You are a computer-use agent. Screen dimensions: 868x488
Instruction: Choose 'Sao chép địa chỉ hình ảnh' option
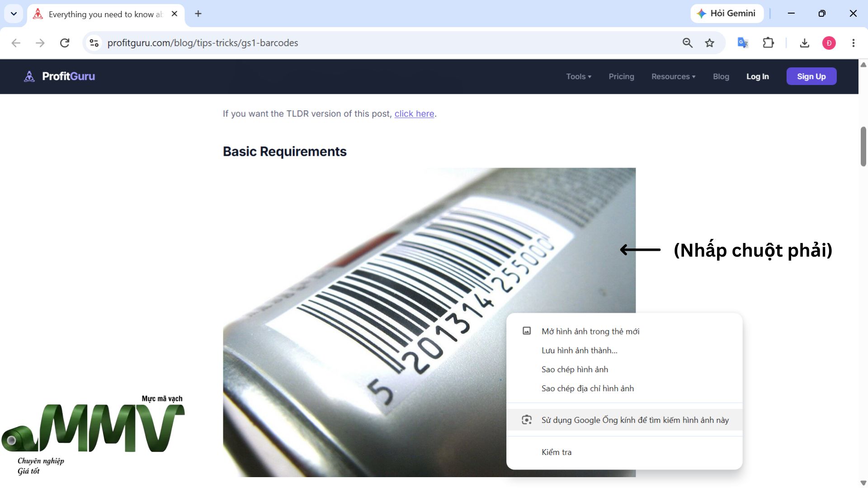[624, 388]
